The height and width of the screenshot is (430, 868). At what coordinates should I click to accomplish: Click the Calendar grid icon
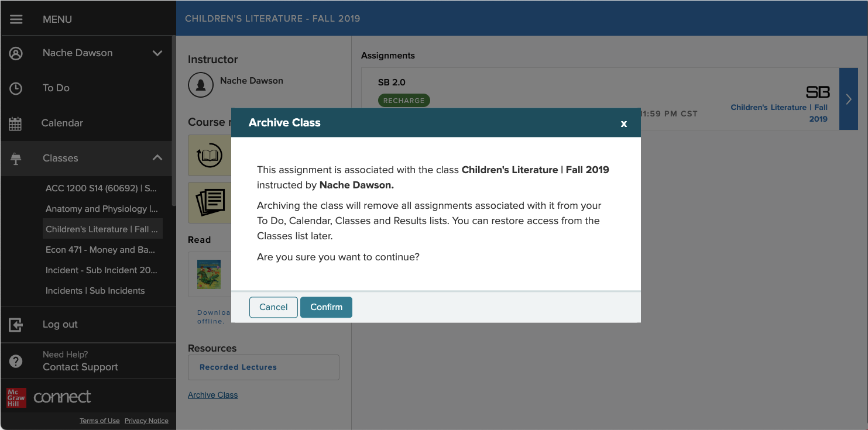pos(15,123)
